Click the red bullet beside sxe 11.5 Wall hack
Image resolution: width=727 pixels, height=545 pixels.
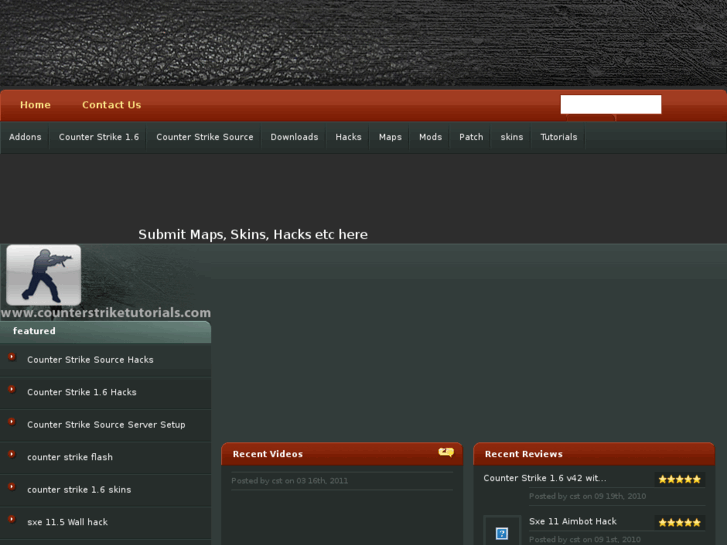(x=12, y=519)
